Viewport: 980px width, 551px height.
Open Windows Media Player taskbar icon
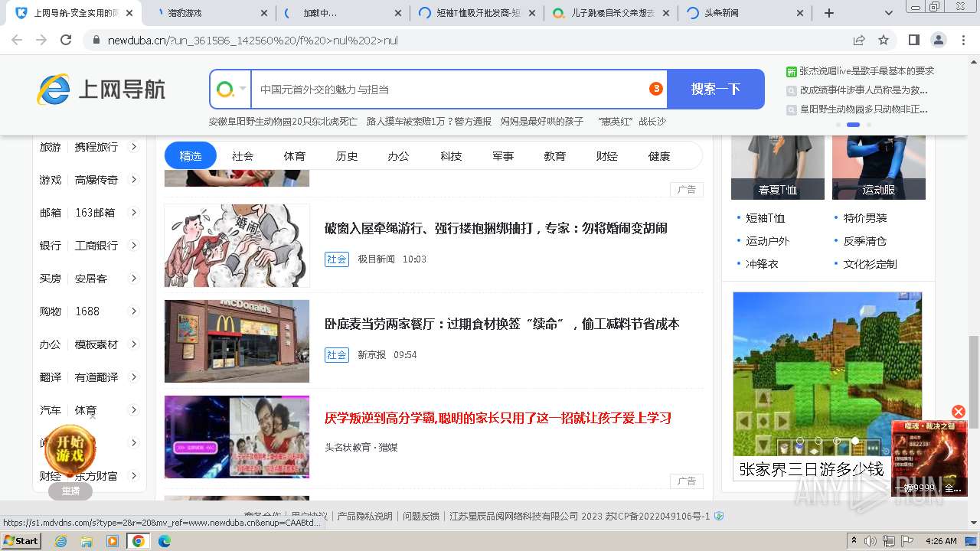click(x=113, y=541)
